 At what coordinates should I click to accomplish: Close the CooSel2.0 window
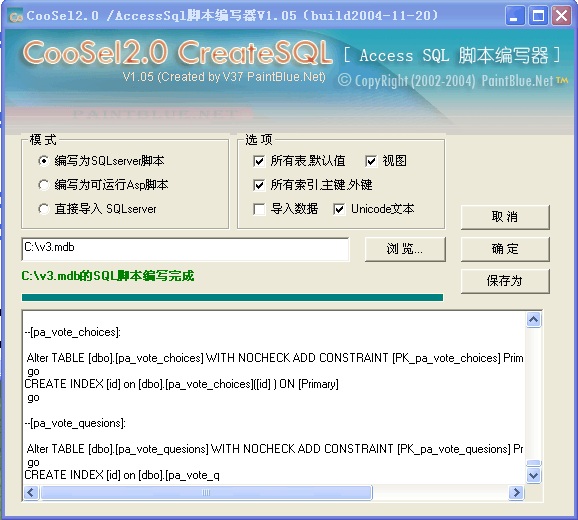click(561, 16)
